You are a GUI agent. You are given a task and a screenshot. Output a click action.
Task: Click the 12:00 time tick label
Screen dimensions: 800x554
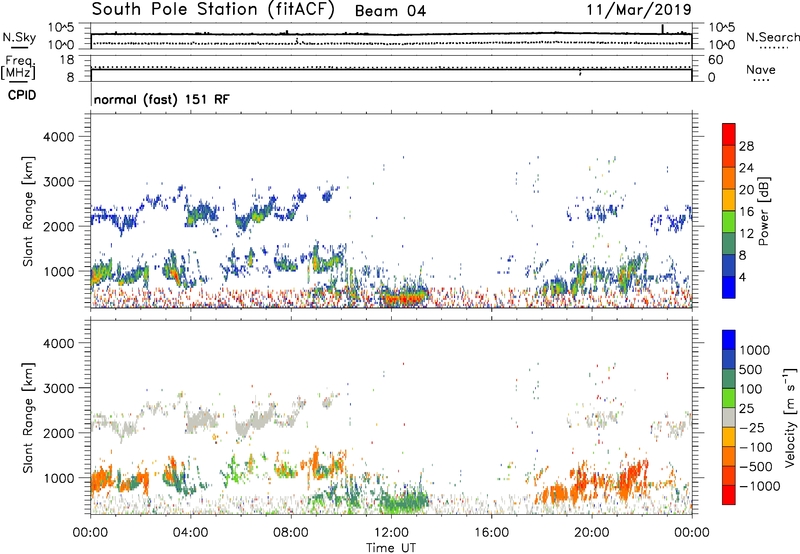(x=391, y=533)
